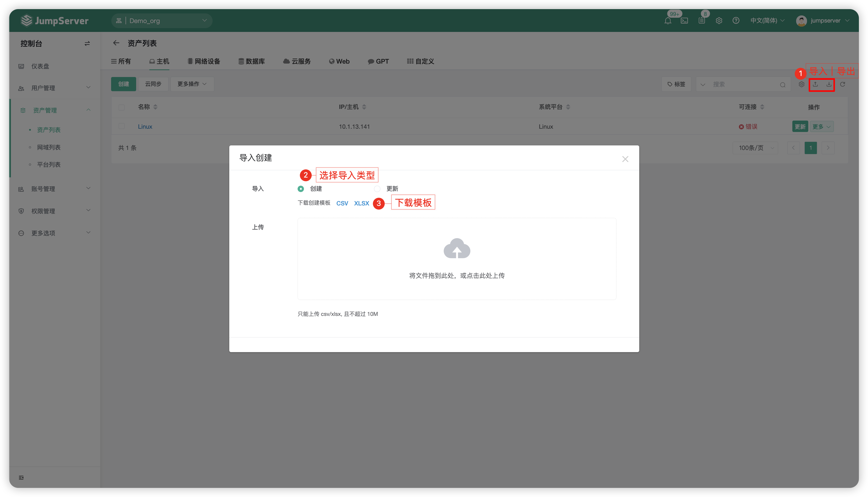The height and width of the screenshot is (497, 868).
Task: Open the Demo_org organization dropdown
Action: tap(162, 21)
